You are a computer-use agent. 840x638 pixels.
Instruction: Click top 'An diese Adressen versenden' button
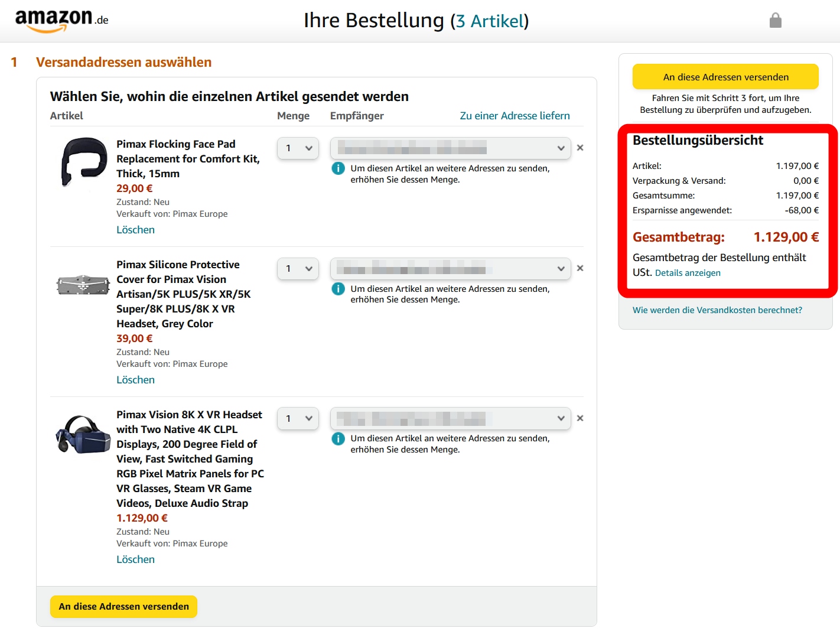point(725,77)
